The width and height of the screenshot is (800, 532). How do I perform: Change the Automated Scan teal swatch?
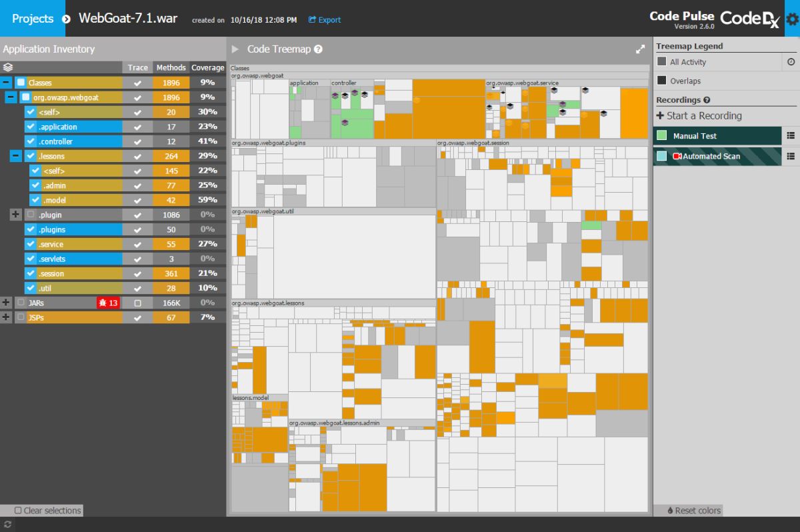(x=661, y=157)
